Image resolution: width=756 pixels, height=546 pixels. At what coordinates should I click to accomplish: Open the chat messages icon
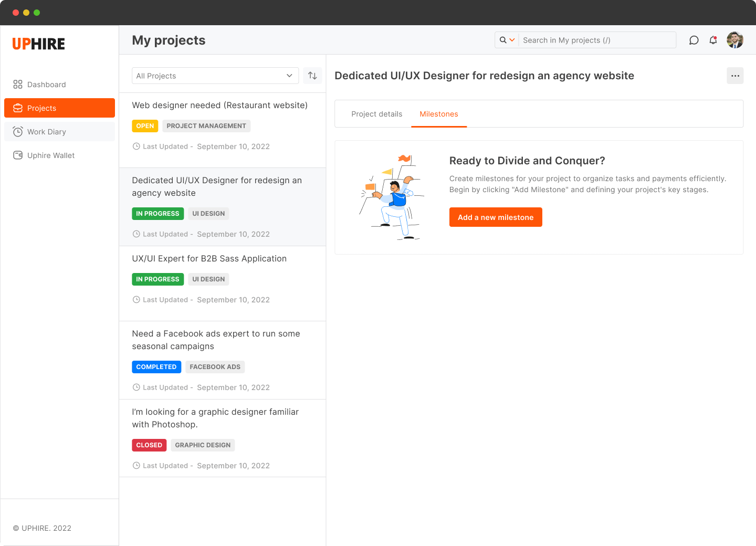(694, 40)
